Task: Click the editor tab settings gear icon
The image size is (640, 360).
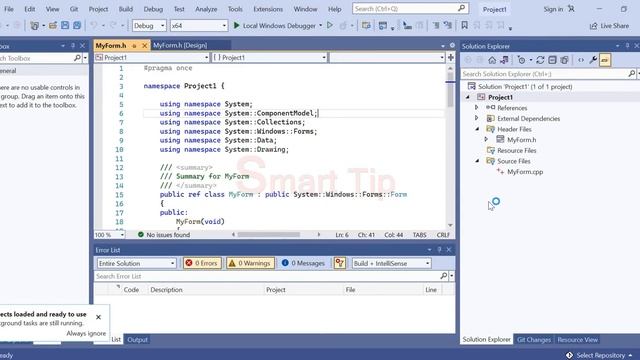Action: click(x=452, y=45)
